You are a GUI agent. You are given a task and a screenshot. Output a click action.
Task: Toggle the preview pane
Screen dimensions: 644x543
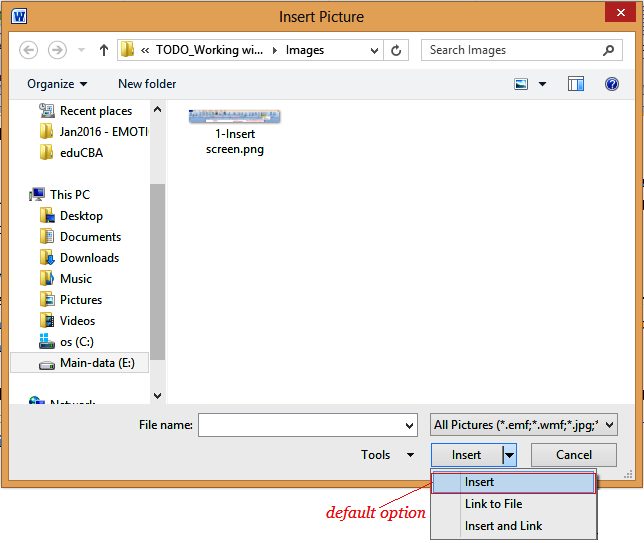(x=576, y=84)
